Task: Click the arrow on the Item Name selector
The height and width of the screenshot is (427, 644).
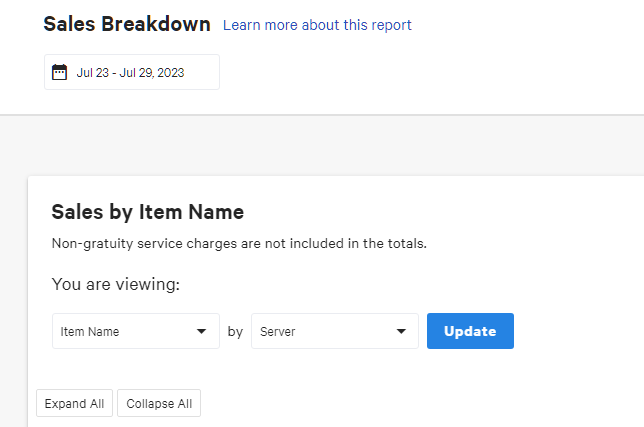Action: [201, 331]
